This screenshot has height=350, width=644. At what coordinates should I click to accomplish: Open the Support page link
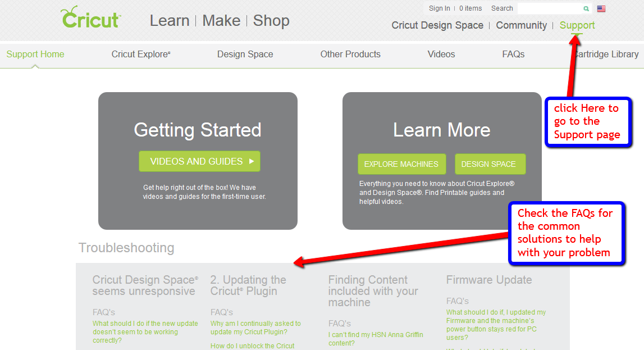point(577,25)
